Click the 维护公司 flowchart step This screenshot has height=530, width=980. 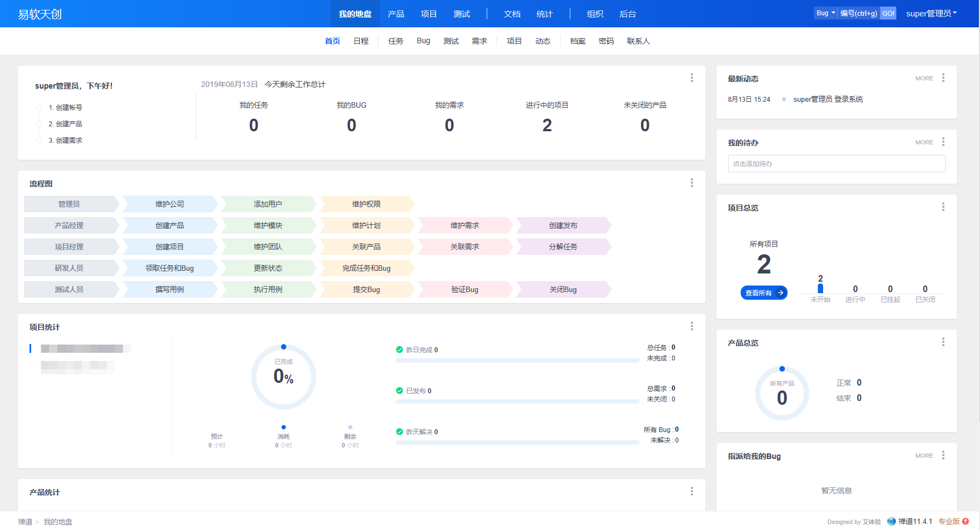170,204
